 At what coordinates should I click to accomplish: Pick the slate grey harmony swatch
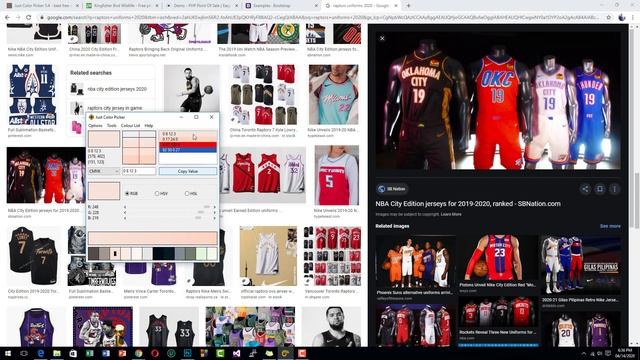[180, 254]
